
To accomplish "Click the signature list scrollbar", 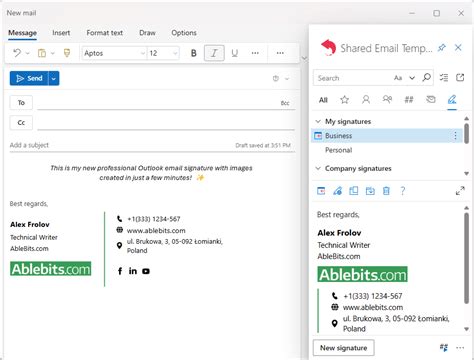I will click(x=466, y=133).
